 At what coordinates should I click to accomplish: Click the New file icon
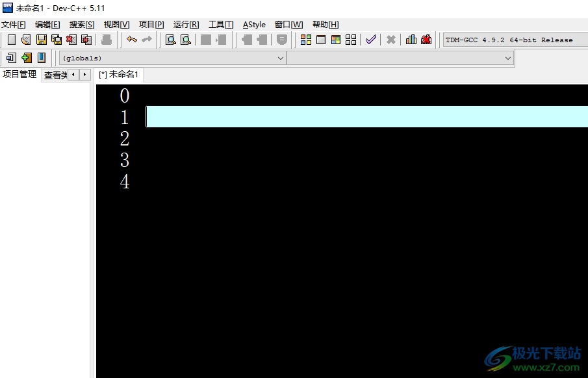coord(12,40)
